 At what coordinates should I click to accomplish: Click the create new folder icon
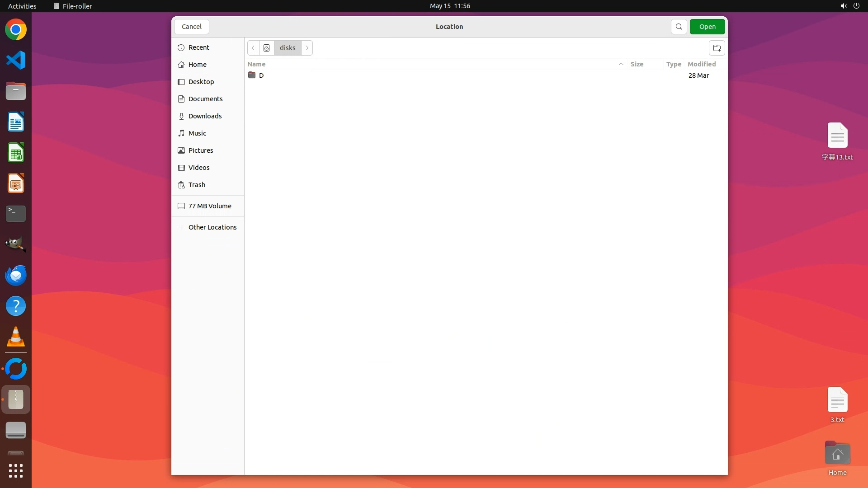[x=717, y=48]
